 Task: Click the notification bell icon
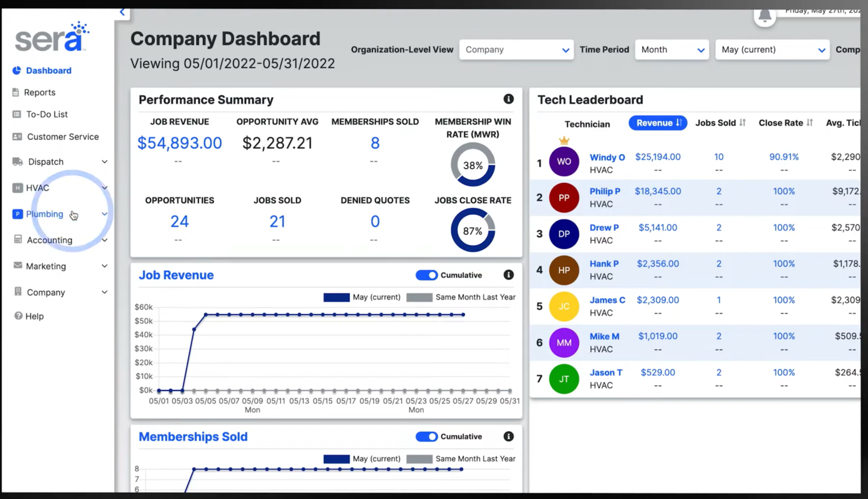point(764,16)
